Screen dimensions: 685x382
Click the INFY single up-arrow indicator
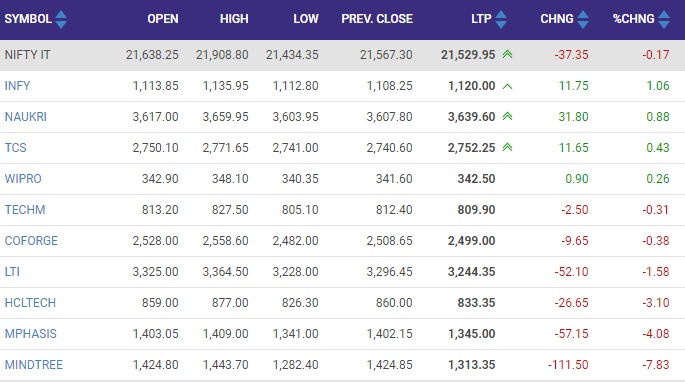pyautogui.click(x=507, y=86)
